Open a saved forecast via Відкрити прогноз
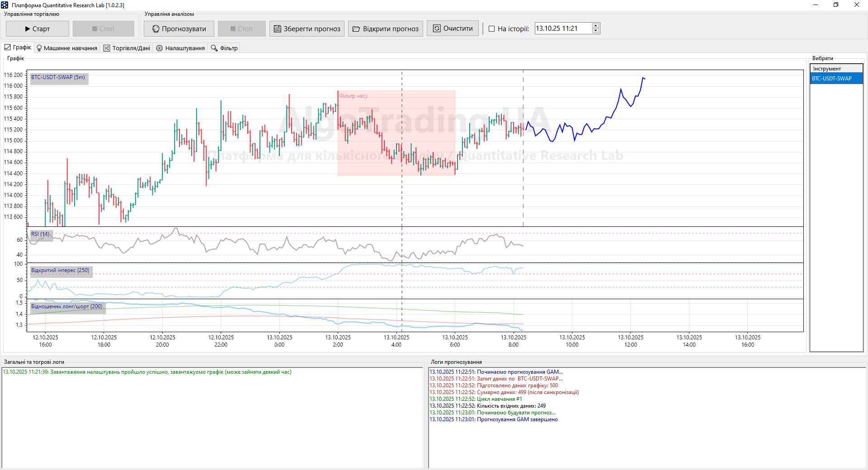Image resolution: width=868 pixels, height=470 pixels. click(385, 29)
